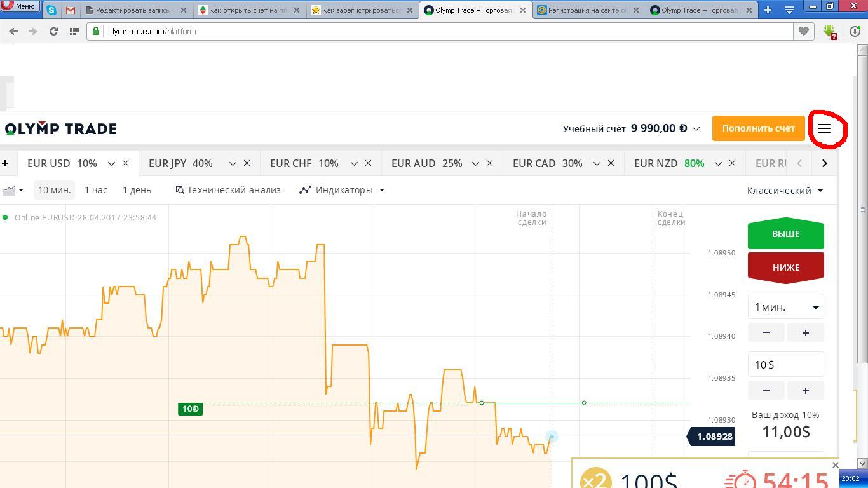Expand the EUR CHF asset dropdown

click(x=354, y=163)
